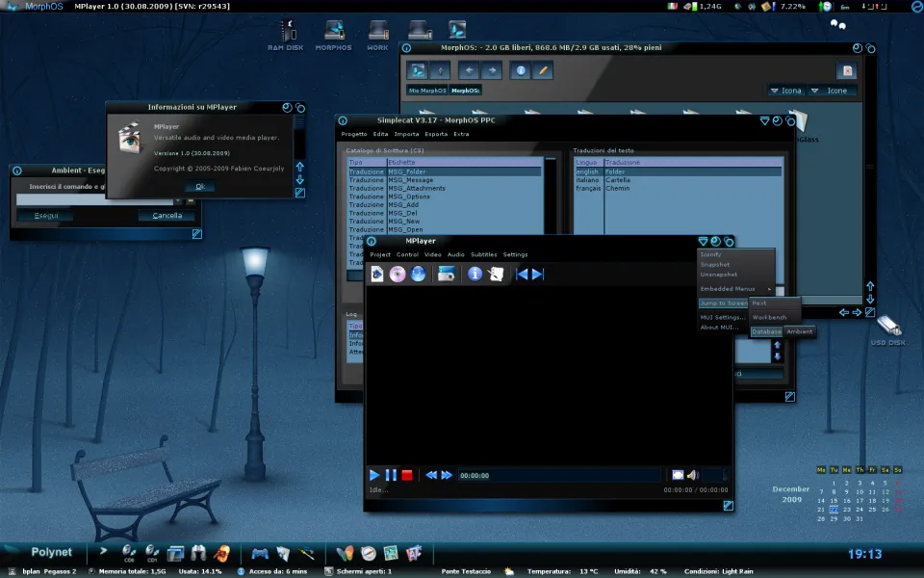The width and height of the screenshot is (924, 578).
Task: Click the Esegui button in Ambient dialog
Action: click(x=44, y=216)
